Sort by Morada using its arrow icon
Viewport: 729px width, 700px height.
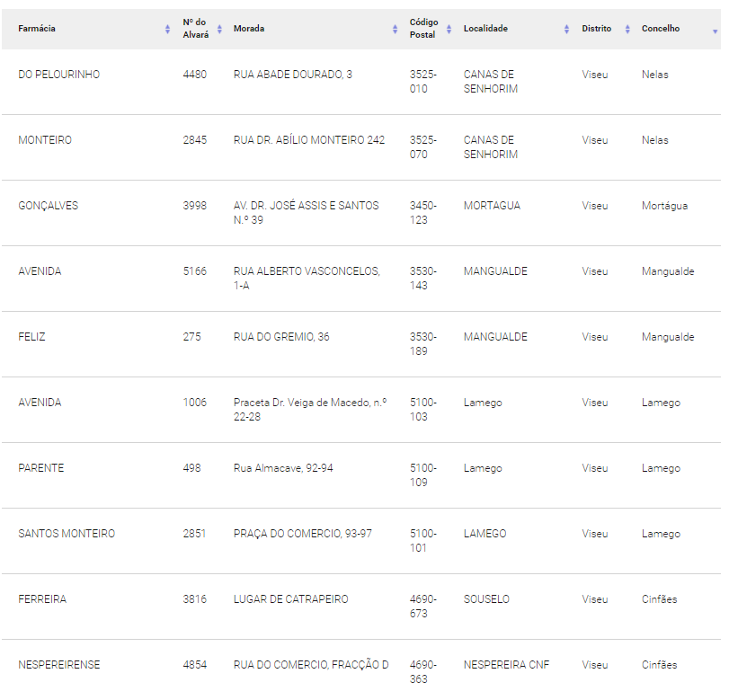tap(395, 30)
